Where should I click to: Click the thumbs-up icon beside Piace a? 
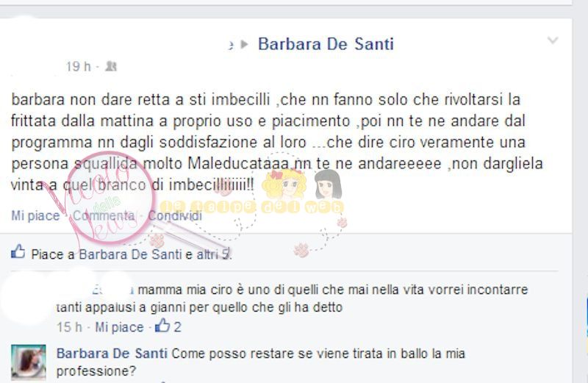pos(18,251)
